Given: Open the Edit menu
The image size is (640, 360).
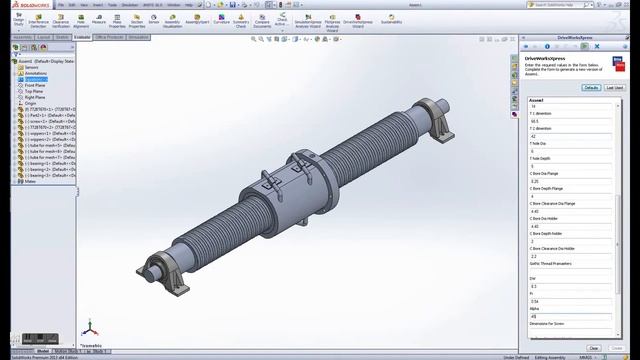Looking at the screenshot, I should [x=72, y=5].
